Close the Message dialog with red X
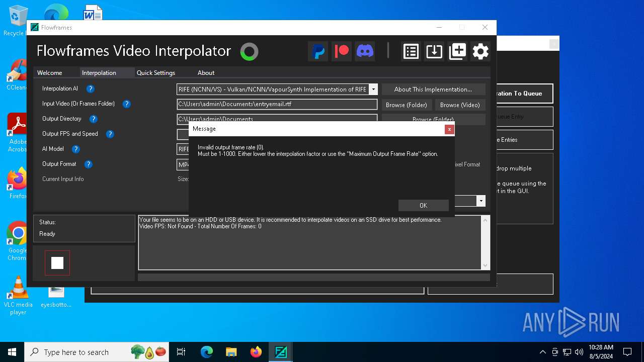The height and width of the screenshot is (362, 644). (x=449, y=129)
